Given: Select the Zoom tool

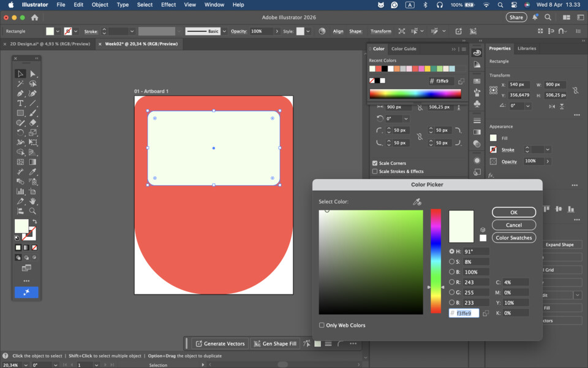Looking at the screenshot, I should coord(33,211).
